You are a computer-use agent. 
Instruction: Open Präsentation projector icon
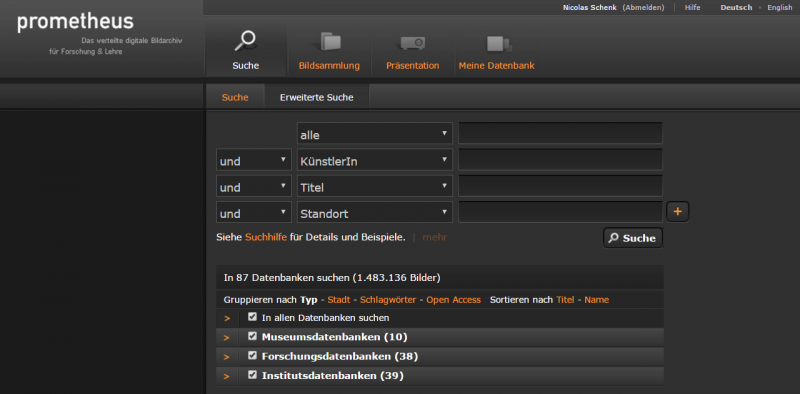tap(413, 43)
